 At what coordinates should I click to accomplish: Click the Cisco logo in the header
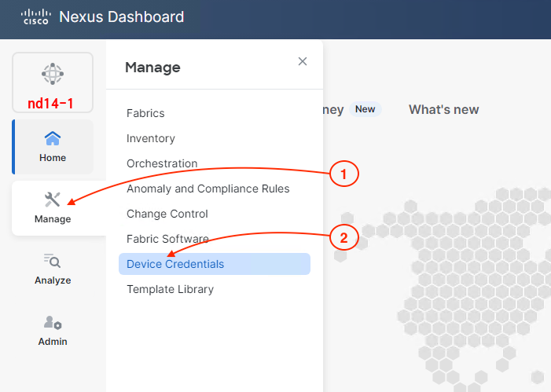pos(35,16)
